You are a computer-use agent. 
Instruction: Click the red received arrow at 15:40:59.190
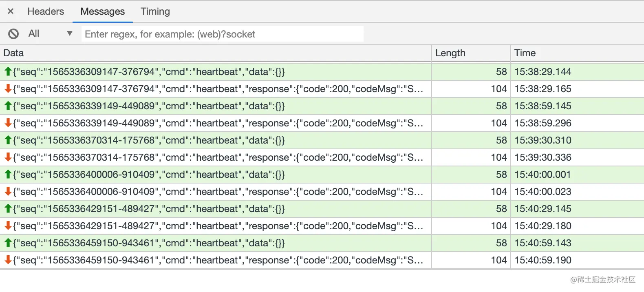pos(8,260)
